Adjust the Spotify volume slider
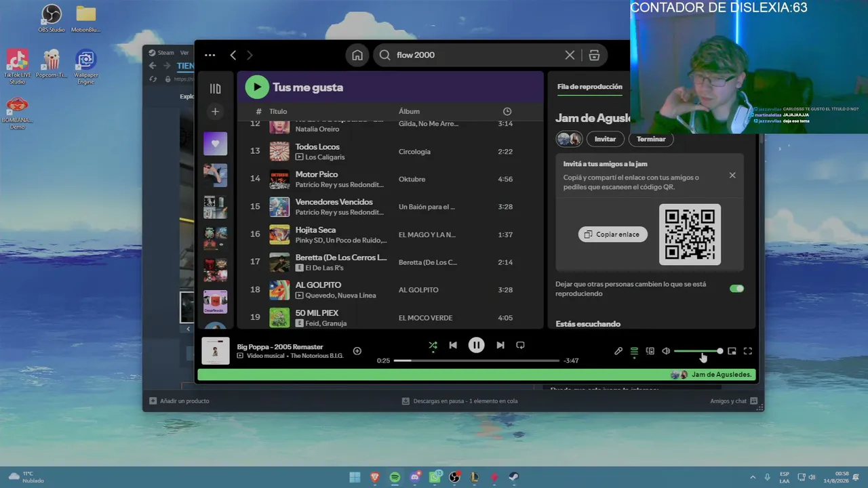This screenshot has height=488, width=868. pos(698,351)
